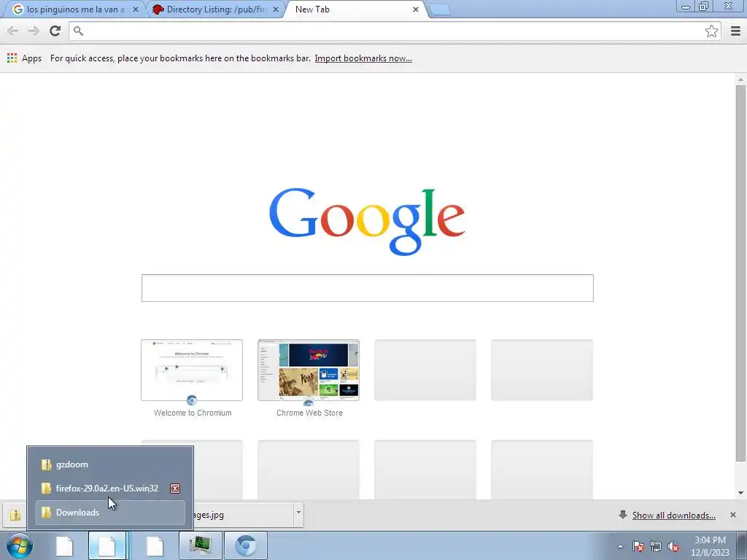Open the Apps shortcut on bookmarks bar
The width and height of the screenshot is (747, 560).
24,58
